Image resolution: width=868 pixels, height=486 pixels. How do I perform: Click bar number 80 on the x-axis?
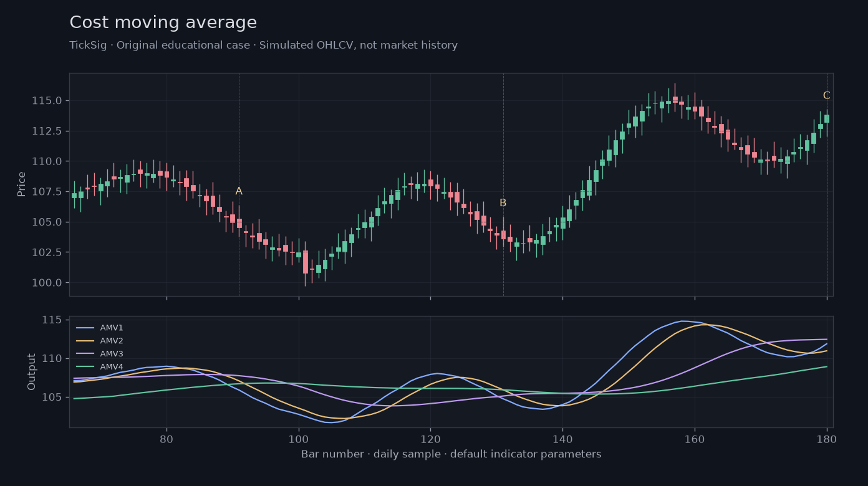coord(166,438)
